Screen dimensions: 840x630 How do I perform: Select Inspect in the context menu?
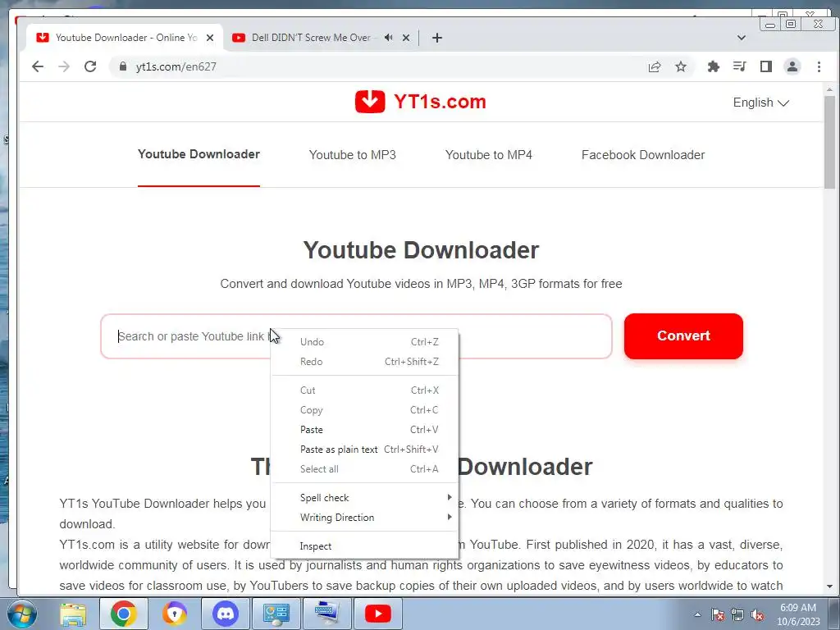click(365, 546)
